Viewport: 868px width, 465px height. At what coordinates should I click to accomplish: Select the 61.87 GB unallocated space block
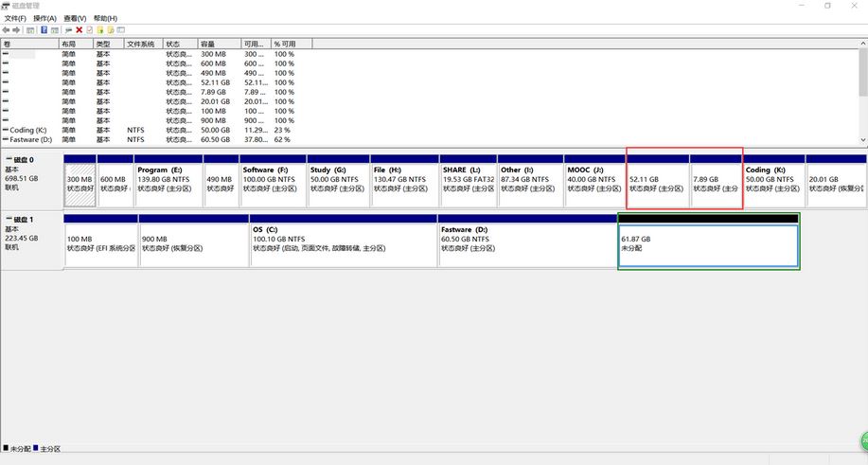coord(708,244)
